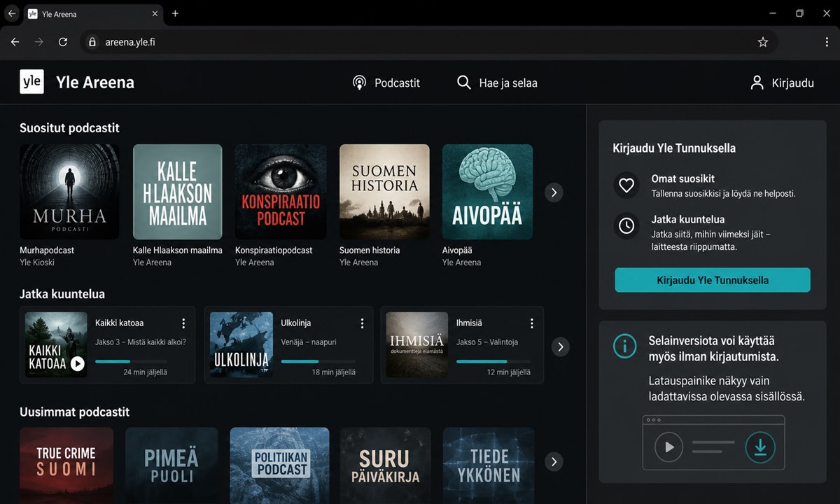
Task: Click the Kirjaudu Yle Tunnuksella teal button
Action: tap(713, 280)
